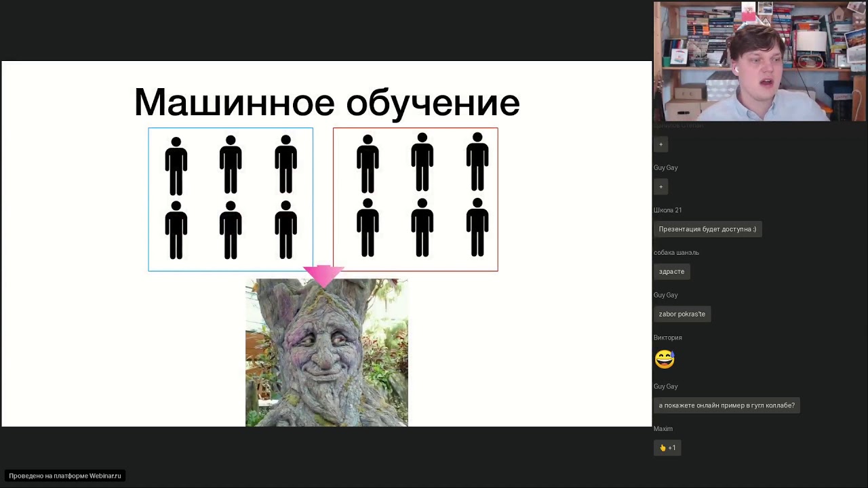Click message "Презентация будет доступна :)"

pyautogui.click(x=707, y=229)
